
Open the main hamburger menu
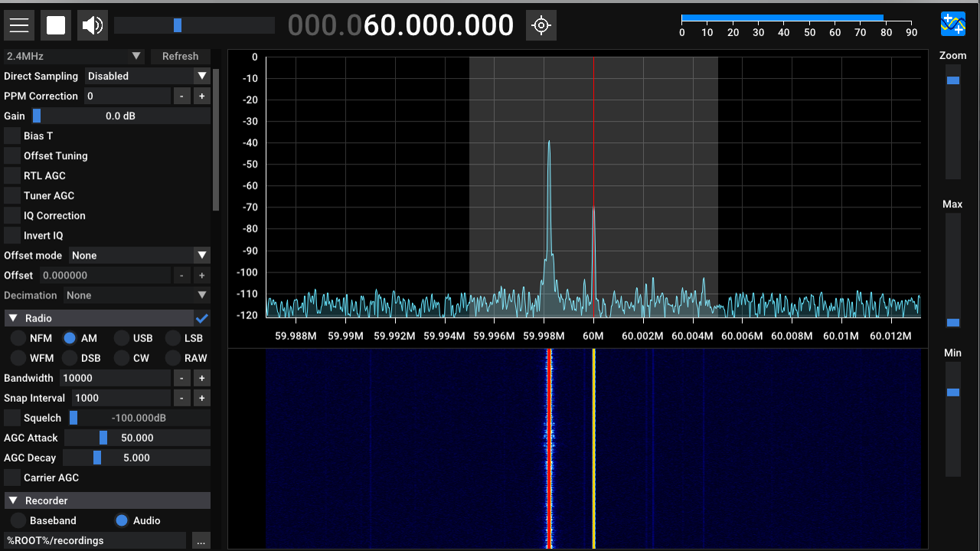[x=18, y=24]
